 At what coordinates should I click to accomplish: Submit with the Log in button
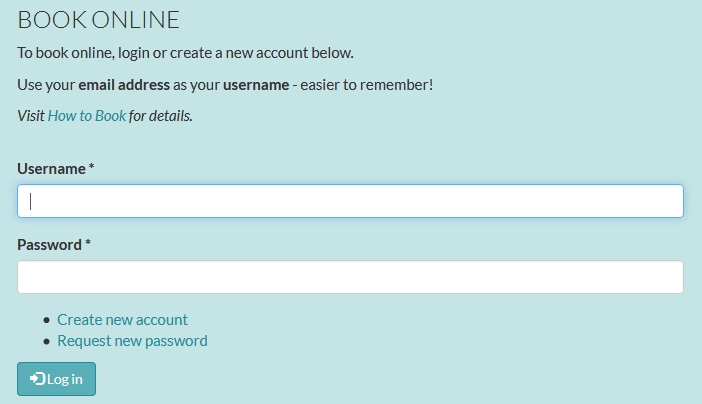click(56, 379)
